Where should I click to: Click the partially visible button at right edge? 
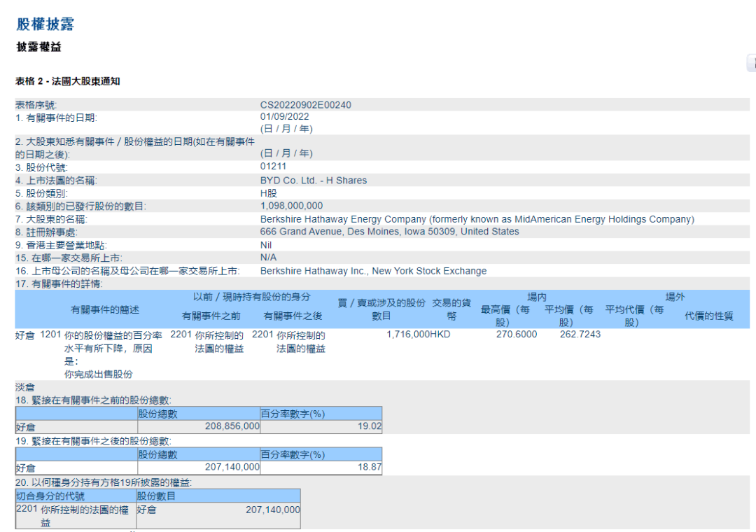coord(752,63)
